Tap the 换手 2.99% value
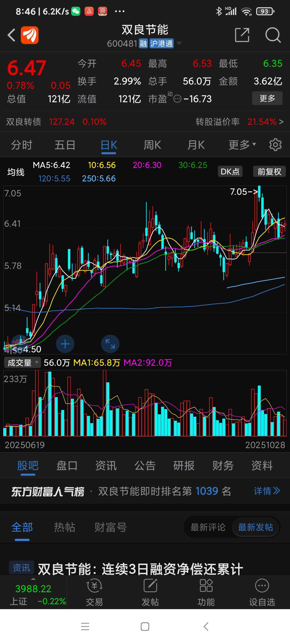The height and width of the screenshot is (644, 290). (x=127, y=81)
